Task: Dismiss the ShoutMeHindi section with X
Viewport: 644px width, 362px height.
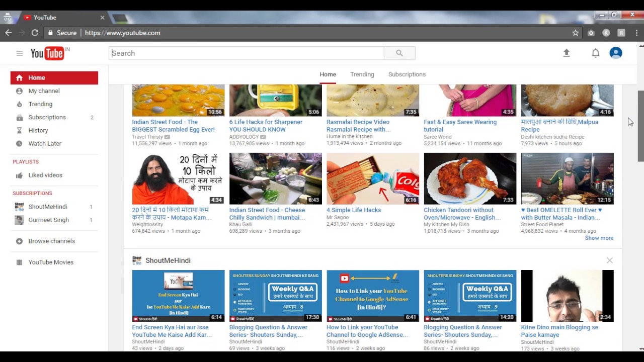Action: click(x=610, y=260)
